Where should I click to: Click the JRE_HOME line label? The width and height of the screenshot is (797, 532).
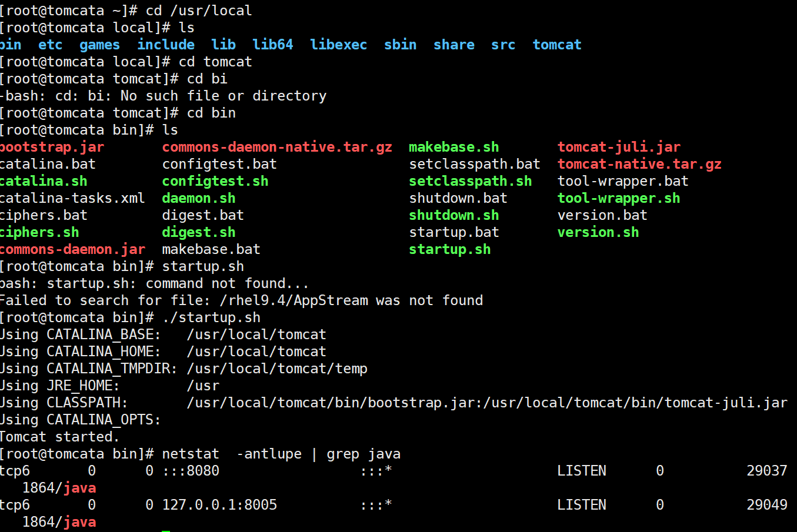click(84, 386)
